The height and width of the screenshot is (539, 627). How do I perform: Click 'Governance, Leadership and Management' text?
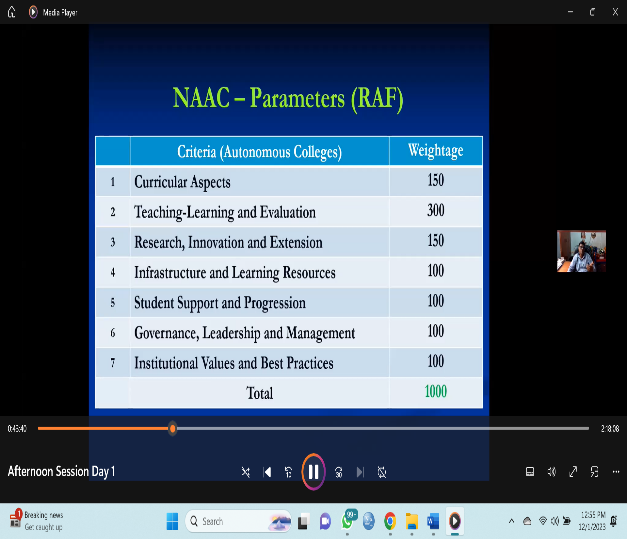(244, 333)
